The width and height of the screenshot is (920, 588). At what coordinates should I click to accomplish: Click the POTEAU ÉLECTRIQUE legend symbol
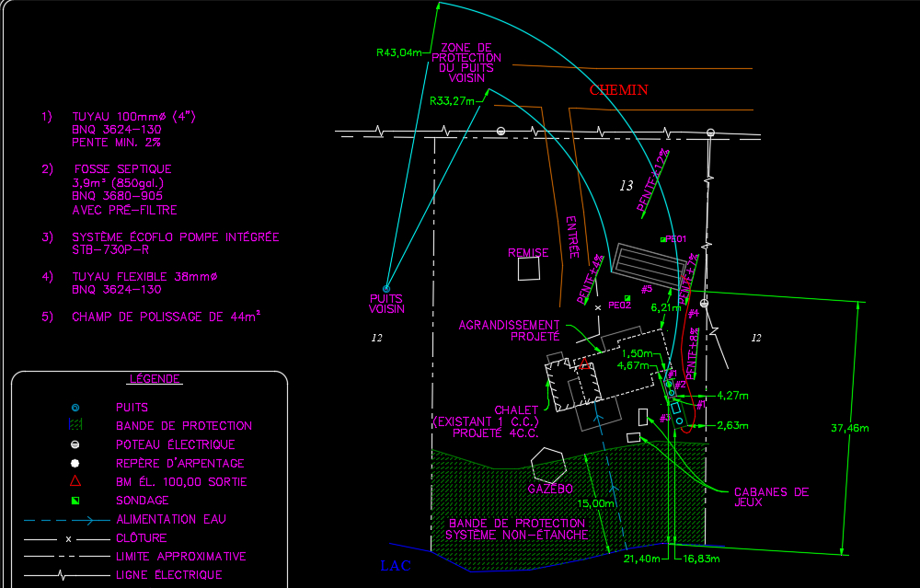75,444
